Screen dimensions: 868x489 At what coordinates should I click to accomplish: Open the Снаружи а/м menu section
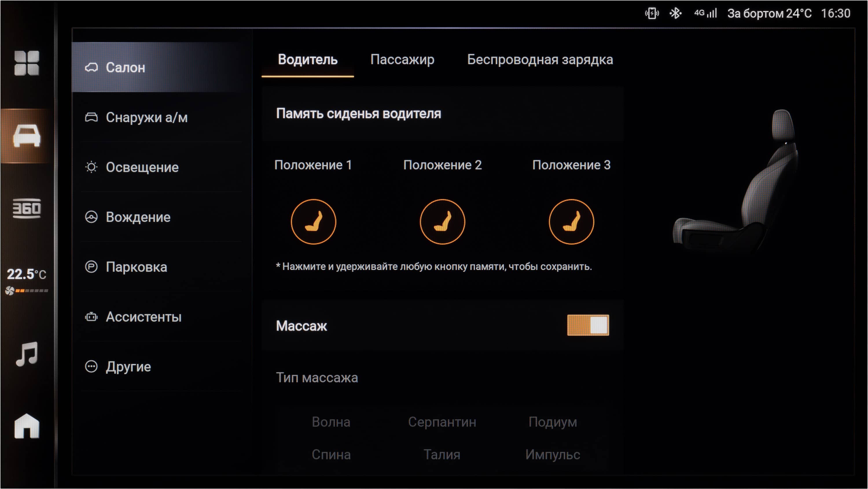pos(147,117)
